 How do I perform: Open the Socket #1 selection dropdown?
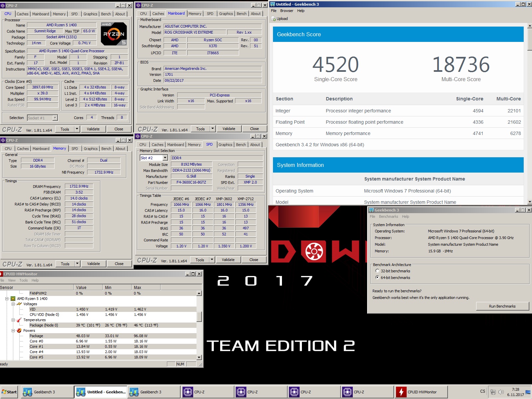tap(55, 118)
